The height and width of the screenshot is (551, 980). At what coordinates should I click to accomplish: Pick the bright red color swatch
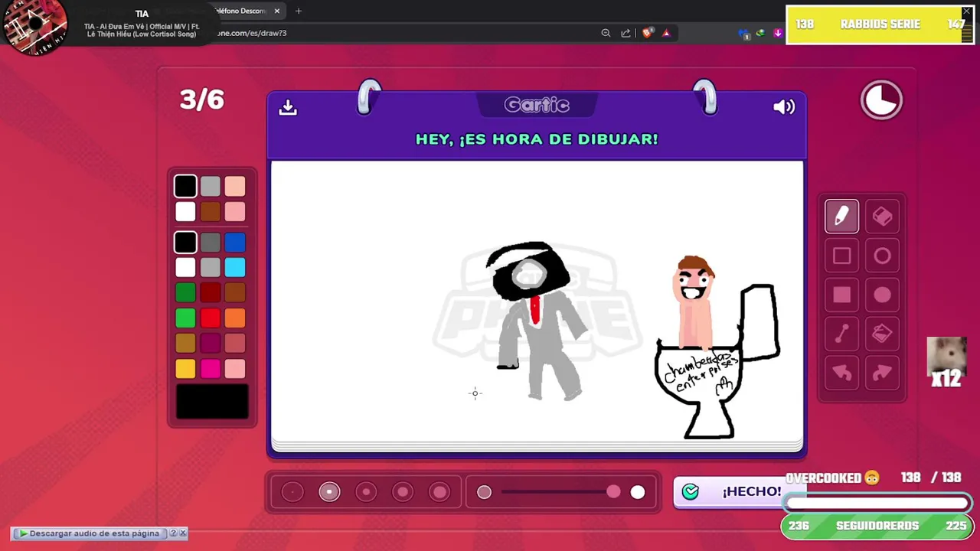coord(211,318)
